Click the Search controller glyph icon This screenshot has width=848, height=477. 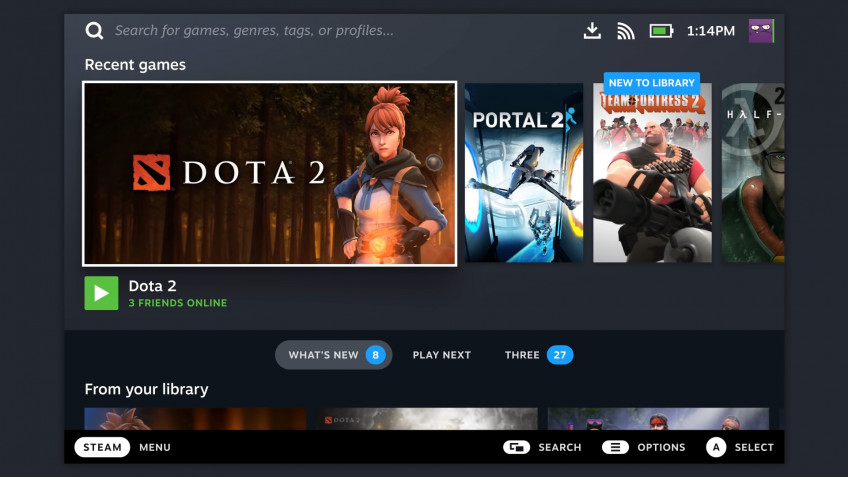[516, 447]
